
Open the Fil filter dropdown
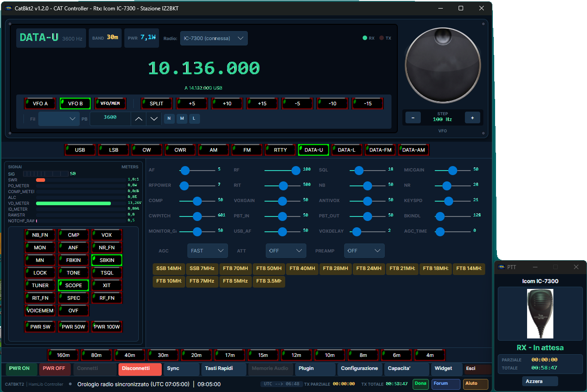pos(59,119)
